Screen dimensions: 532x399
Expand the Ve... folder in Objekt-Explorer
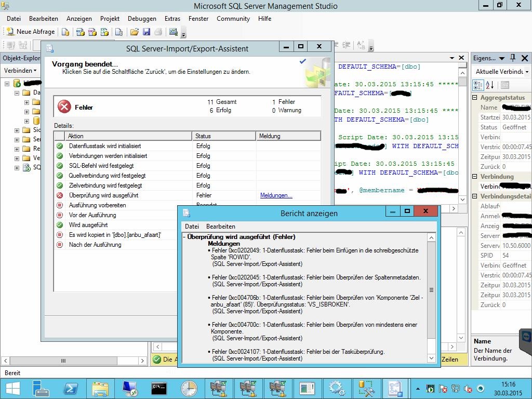click(x=17, y=158)
